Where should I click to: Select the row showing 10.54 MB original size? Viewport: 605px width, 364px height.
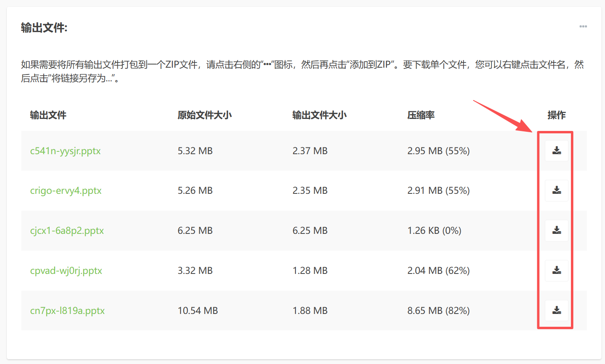[281, 311]
